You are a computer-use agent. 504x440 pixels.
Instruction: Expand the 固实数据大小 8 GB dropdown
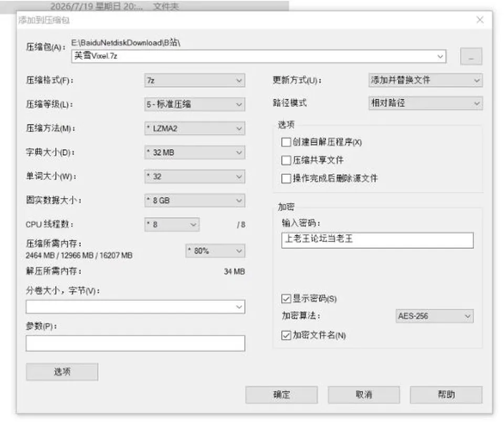pos(194,201)
